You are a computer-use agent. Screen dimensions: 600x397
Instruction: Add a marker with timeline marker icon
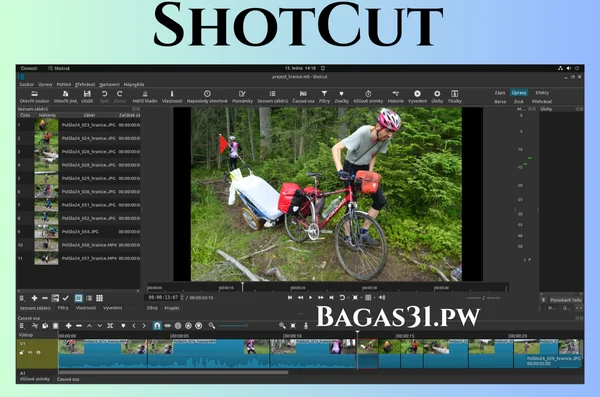(123, 326)
